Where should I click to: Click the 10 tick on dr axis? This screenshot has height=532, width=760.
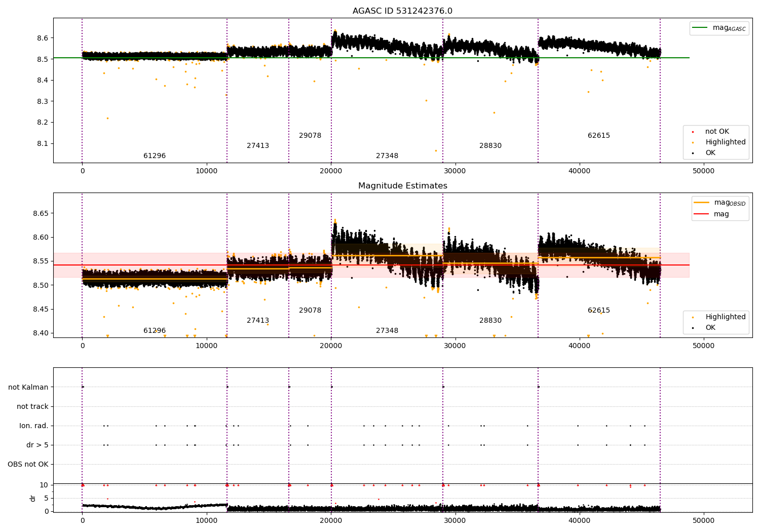point(44,485)
